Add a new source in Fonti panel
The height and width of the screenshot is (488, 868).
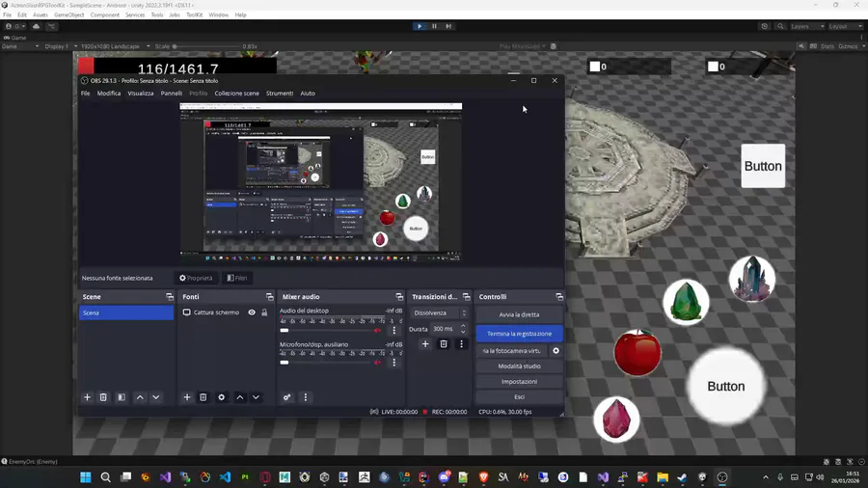click(x=187, y=397)
